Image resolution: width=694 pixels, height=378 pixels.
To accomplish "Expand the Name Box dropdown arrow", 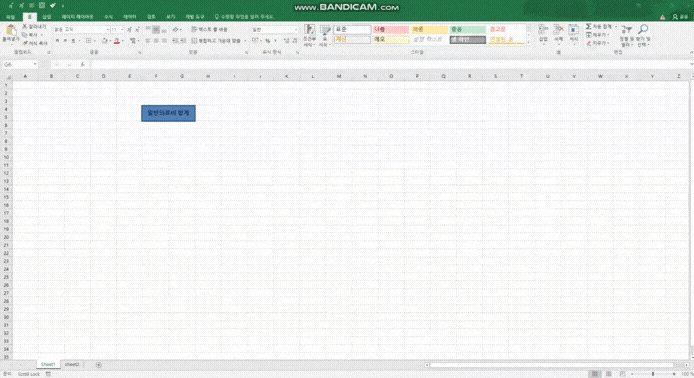I will [35, 65].
